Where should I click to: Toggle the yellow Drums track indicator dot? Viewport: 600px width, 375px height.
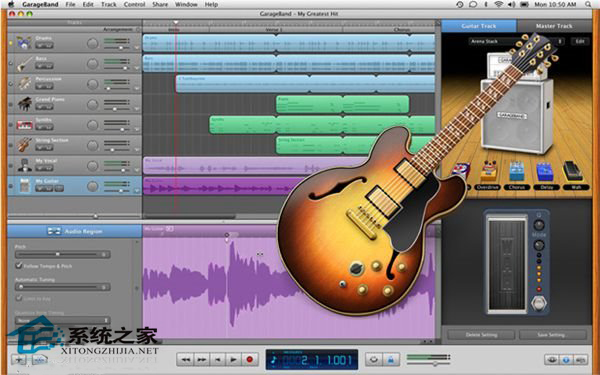pos(11,43)
